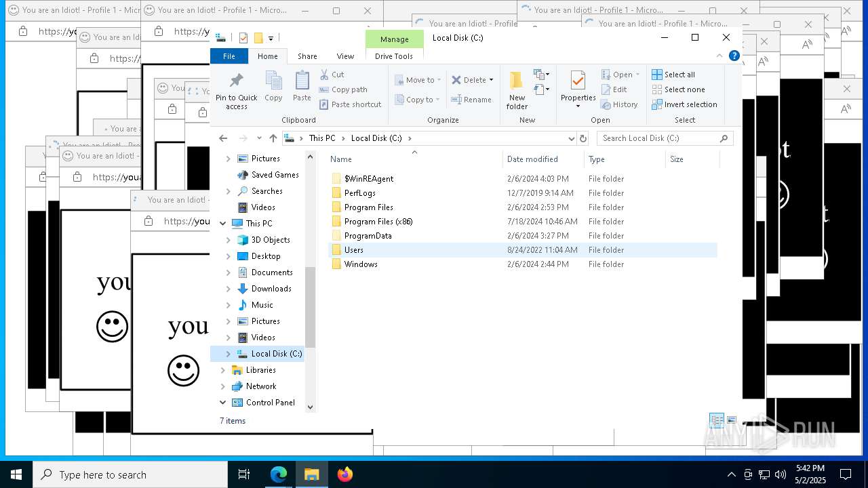The height and width of the screenshot is (488, 868).
Task: Click the navigation pane scrollbar
Action: pyautogui.click(x=311, y=307)
